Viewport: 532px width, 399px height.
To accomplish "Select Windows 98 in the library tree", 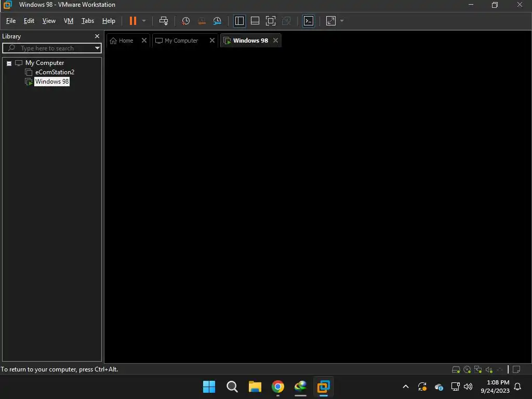I will pos(52,82).
